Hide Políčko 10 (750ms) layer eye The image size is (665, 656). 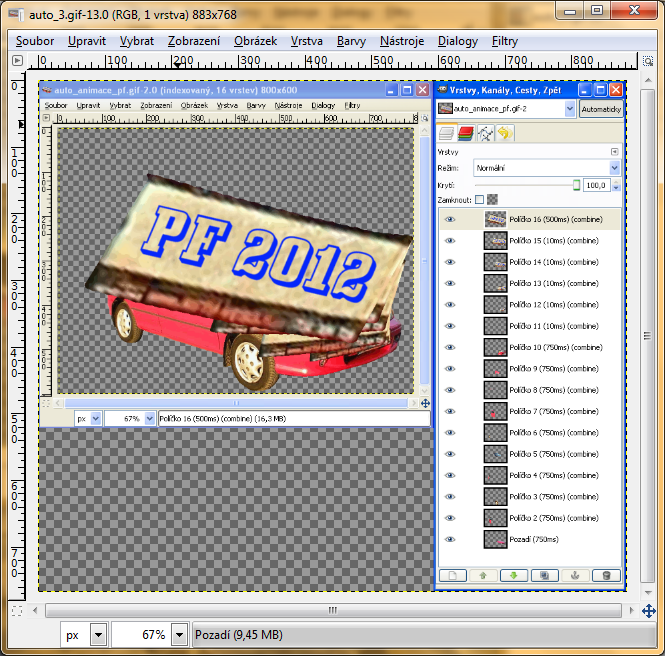point(450,347)
